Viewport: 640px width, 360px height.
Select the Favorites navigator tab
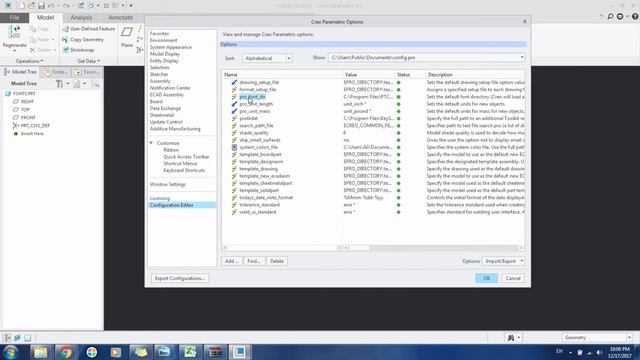point(87,72)
